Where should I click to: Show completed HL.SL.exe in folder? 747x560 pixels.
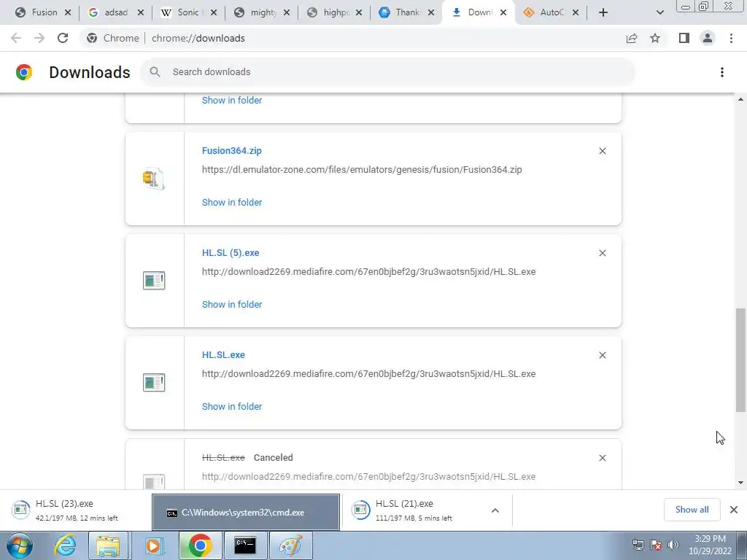point(232,407)
